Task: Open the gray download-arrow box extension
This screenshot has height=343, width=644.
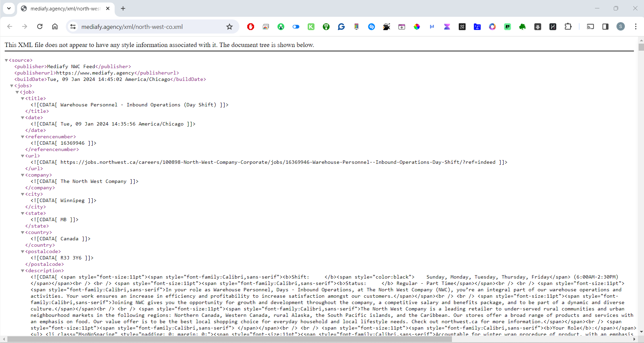Action: pos(538,27)
